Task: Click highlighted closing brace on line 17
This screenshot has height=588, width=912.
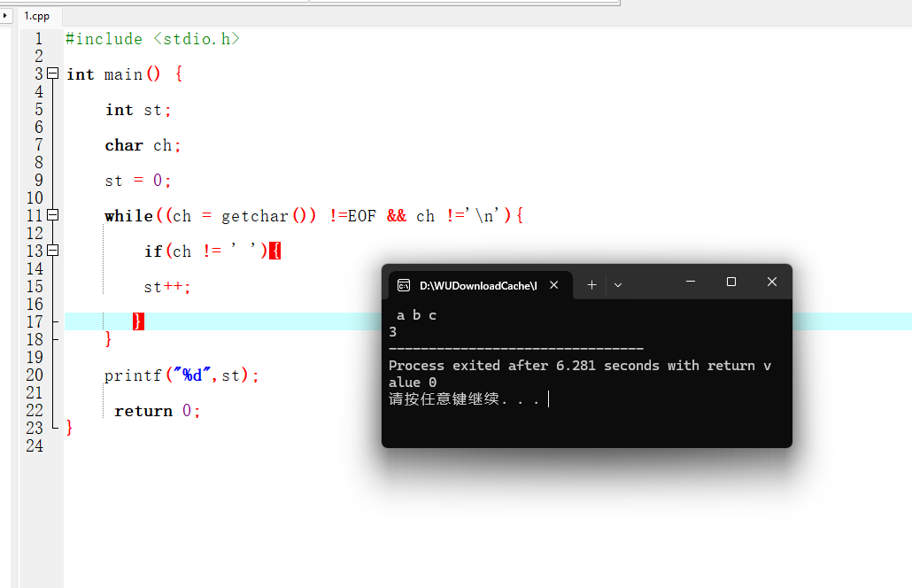Action: (x=138, y=321)
